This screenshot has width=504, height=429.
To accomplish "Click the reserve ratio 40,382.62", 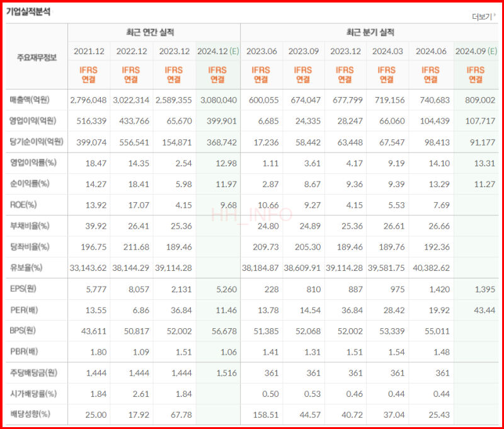I will [x=432, y=268].
